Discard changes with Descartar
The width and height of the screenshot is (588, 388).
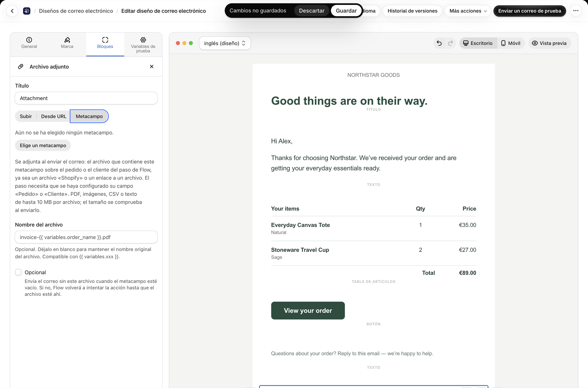click(x=311, y=11)
